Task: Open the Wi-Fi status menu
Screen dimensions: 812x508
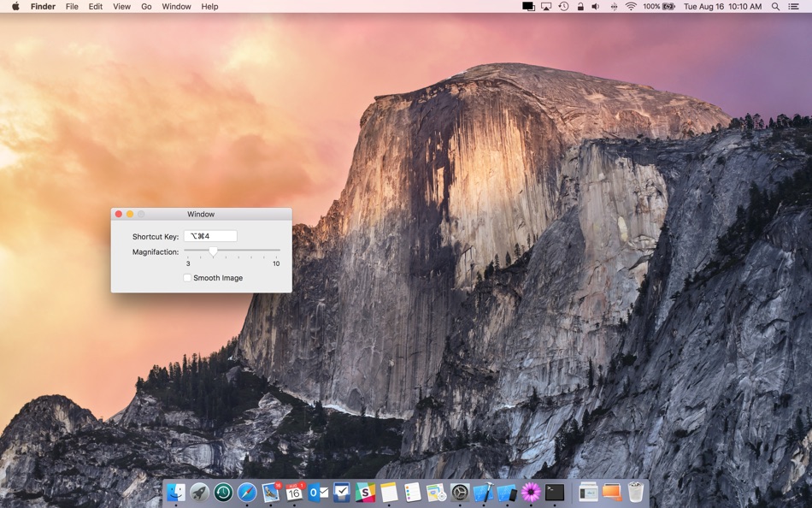Action: (x=631, y=6)
